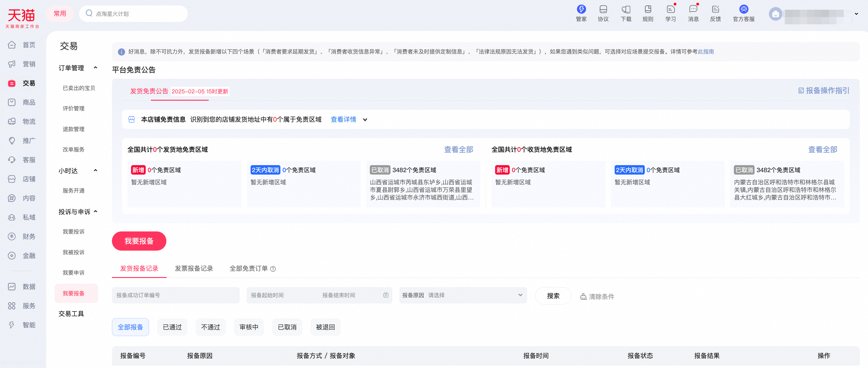Filter by 不通过 status

210,327
